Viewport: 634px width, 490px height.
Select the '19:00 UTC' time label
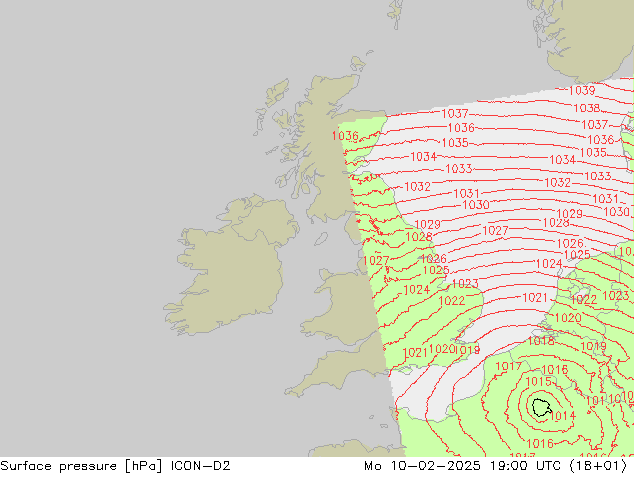(525, 466)
